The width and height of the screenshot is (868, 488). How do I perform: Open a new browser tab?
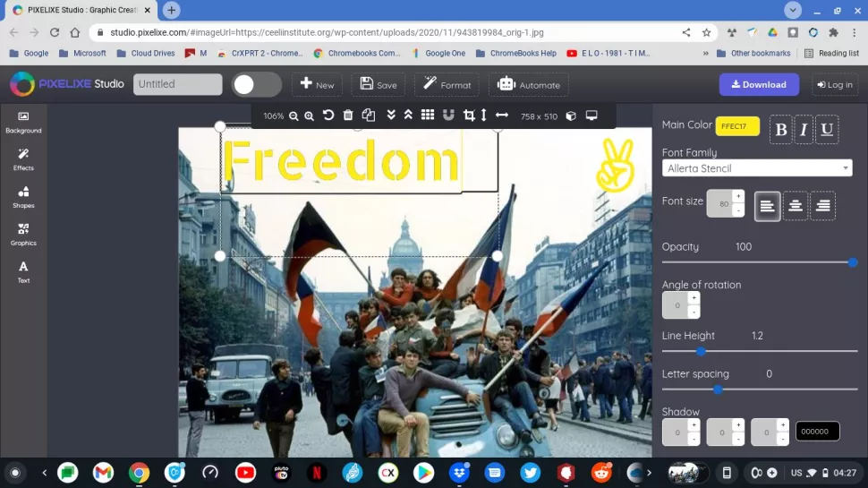[x=171, y=10]
